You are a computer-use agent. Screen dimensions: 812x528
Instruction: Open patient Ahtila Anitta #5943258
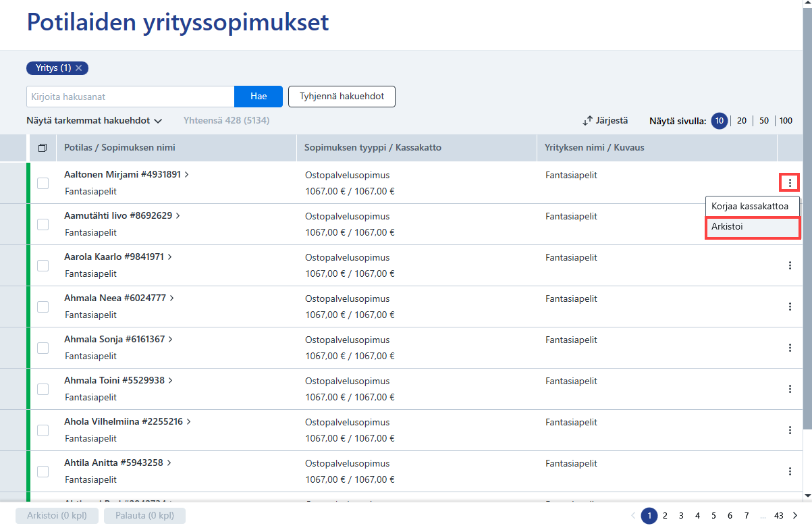pos(118,463)
